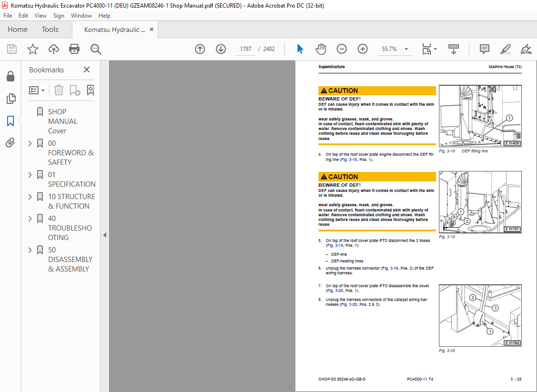The height and width of the screenshot is (392, 537).
Task: Add a new bookmark
Action: (75, 90)
